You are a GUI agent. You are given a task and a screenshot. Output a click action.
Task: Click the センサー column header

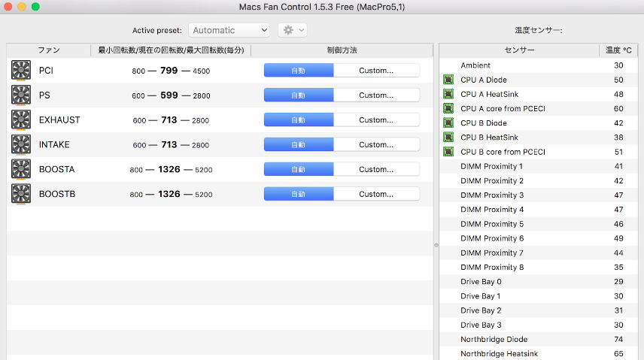click(x=519, y=50)
